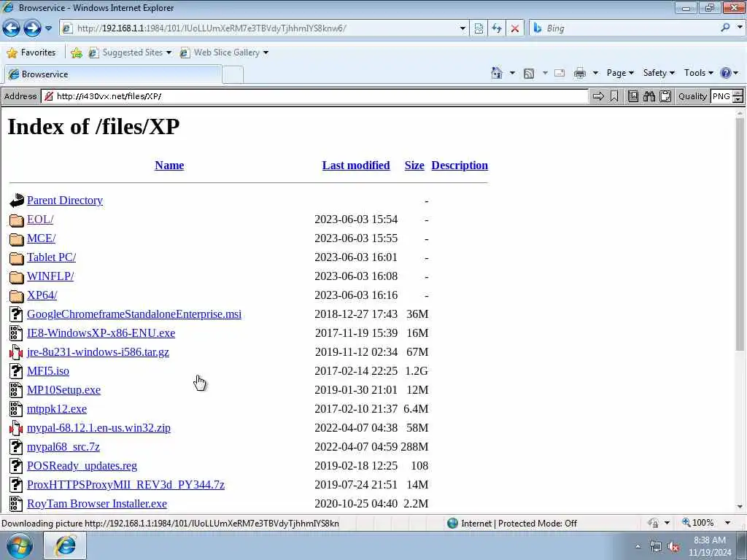Click unknown-file icon beside mypal68_src.7z

click(16, 447)
